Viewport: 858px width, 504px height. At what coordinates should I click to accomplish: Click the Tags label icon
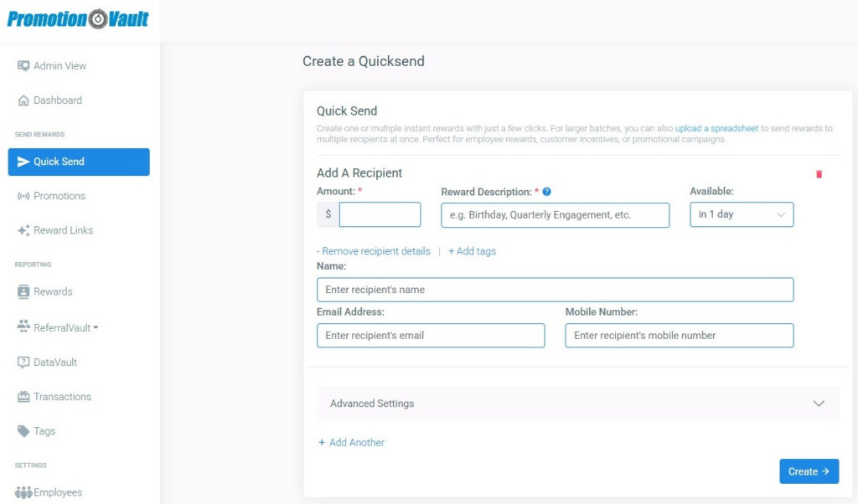pos(23,431)
